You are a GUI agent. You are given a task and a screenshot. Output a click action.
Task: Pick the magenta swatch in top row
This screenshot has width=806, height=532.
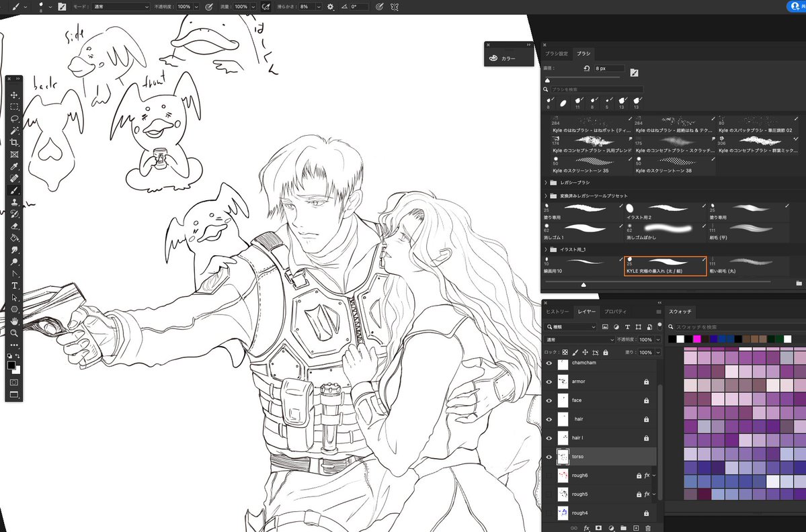click(696, 339)
